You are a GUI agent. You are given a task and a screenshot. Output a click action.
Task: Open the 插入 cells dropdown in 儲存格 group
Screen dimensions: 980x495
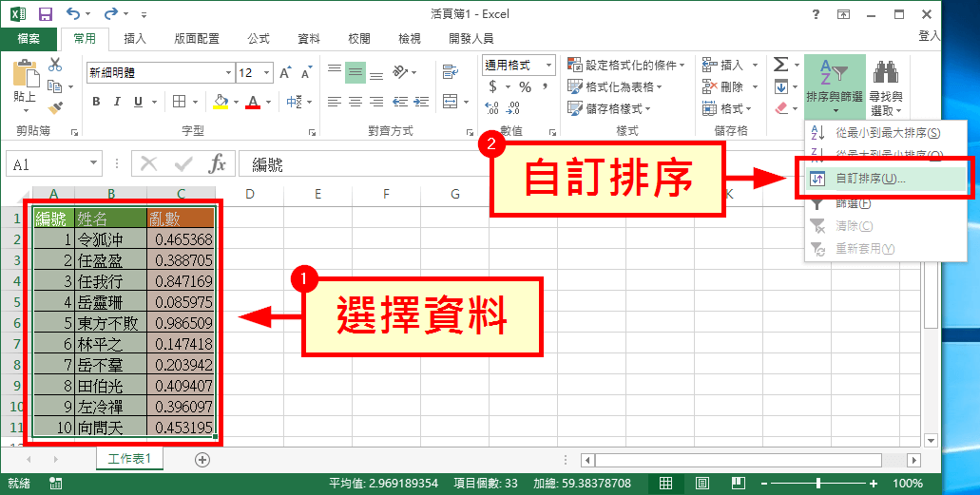[755, 65]
